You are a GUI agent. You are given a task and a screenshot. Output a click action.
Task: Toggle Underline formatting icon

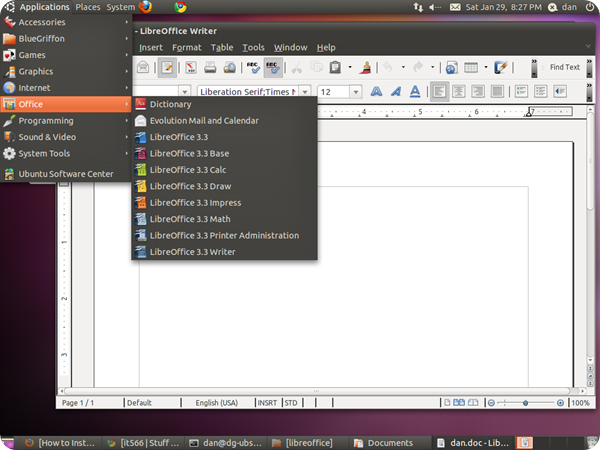coord(415,91)
